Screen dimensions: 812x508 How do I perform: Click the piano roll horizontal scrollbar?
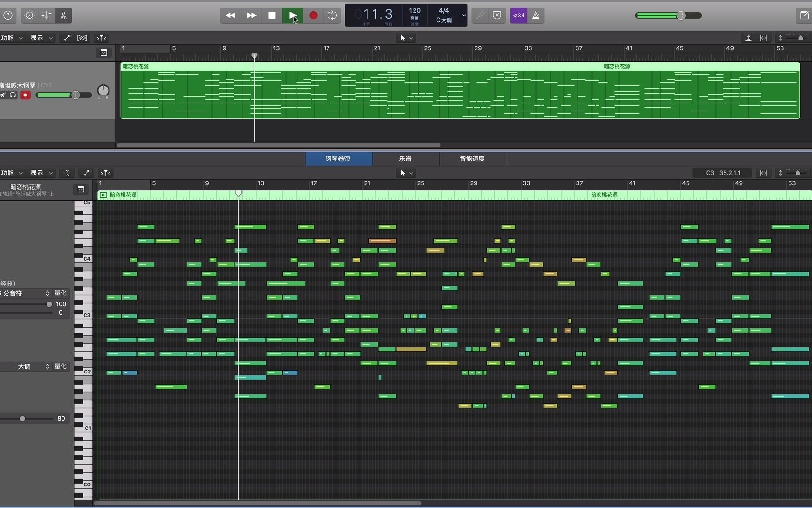coord(257,503)
